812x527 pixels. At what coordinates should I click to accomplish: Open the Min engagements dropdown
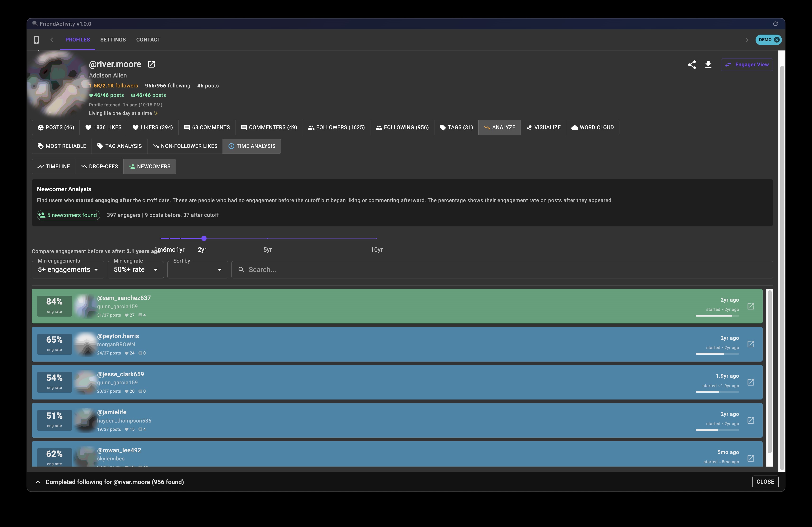(67, 269)
